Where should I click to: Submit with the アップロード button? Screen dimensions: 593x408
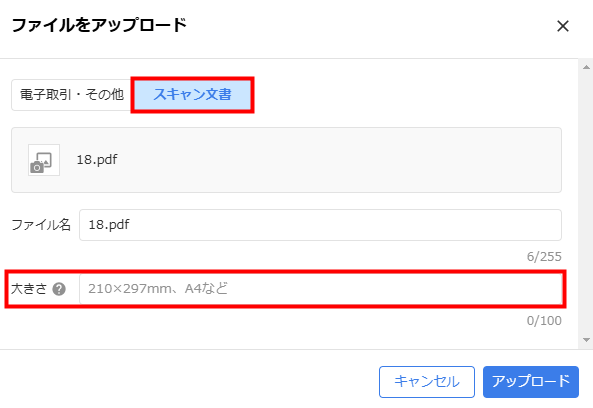[531, 382]
